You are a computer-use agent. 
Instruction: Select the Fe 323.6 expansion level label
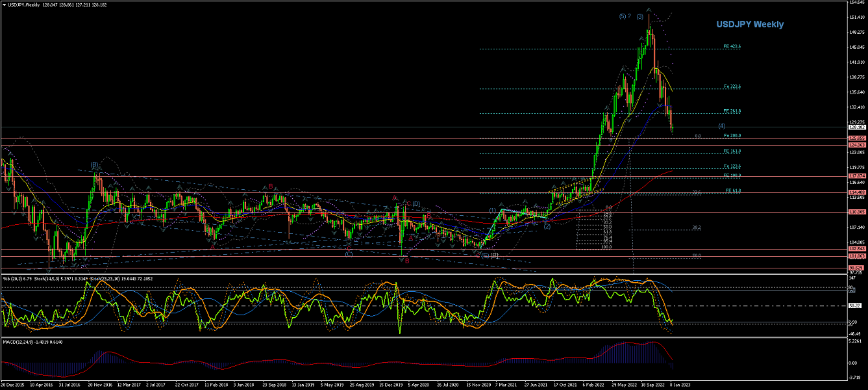click(x=732, y=86)
